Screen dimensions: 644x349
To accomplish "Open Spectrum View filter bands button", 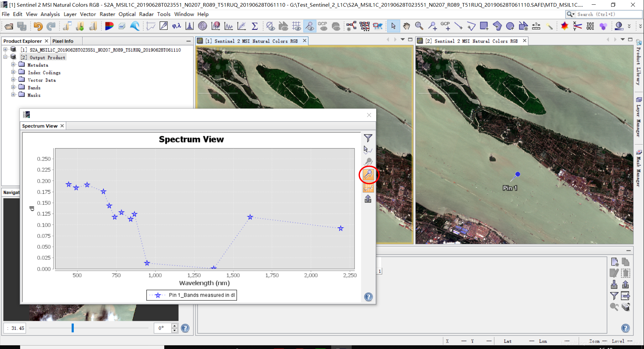I will click(x=368, y=138).
